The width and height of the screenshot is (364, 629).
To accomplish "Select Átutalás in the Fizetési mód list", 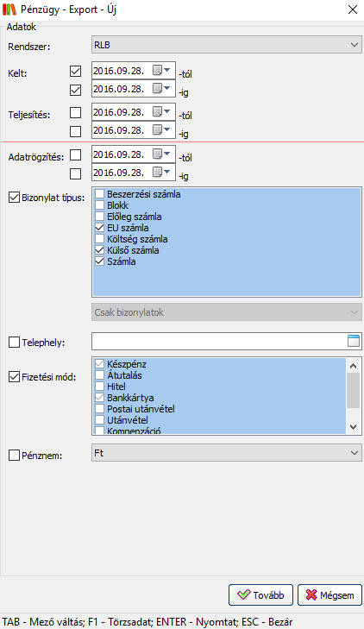I will coord(124,375).
